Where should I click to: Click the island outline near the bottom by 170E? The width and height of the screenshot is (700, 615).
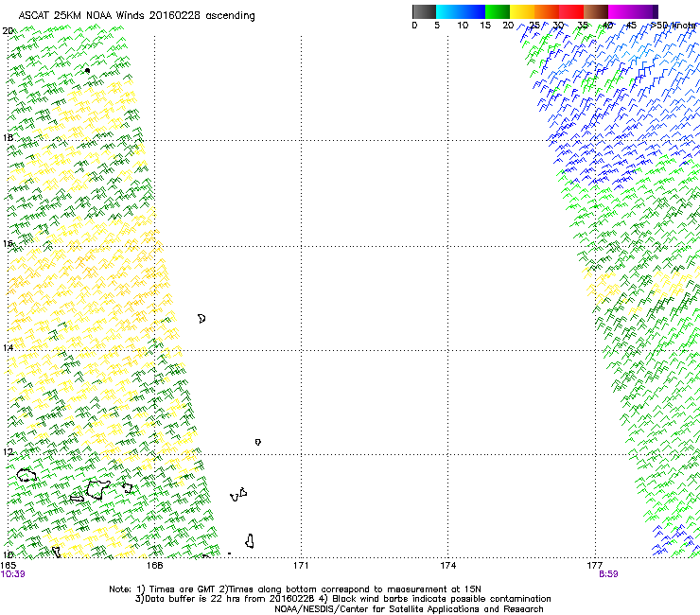250,541
